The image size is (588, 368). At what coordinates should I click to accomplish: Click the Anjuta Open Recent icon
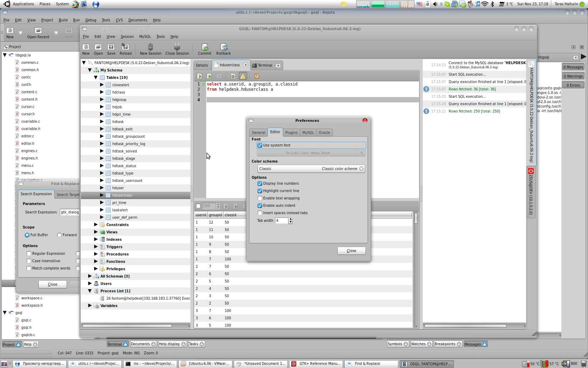coord(38,30)
